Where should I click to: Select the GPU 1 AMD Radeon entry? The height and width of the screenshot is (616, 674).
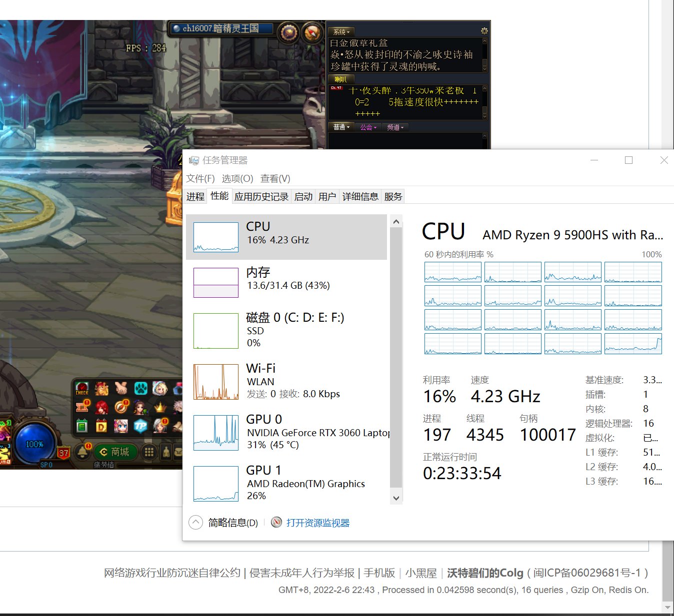pos(286,483)
